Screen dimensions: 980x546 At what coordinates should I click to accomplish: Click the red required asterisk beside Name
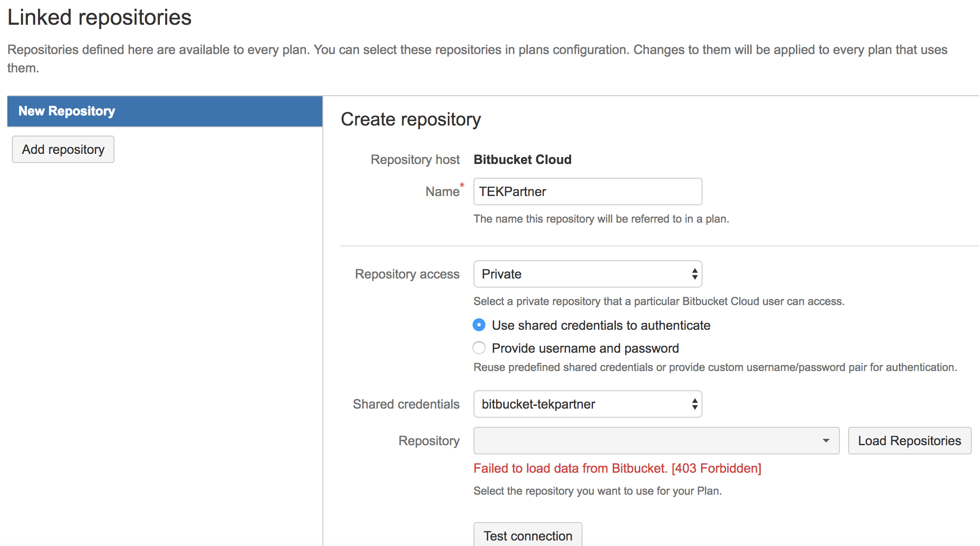coord(462,185)
